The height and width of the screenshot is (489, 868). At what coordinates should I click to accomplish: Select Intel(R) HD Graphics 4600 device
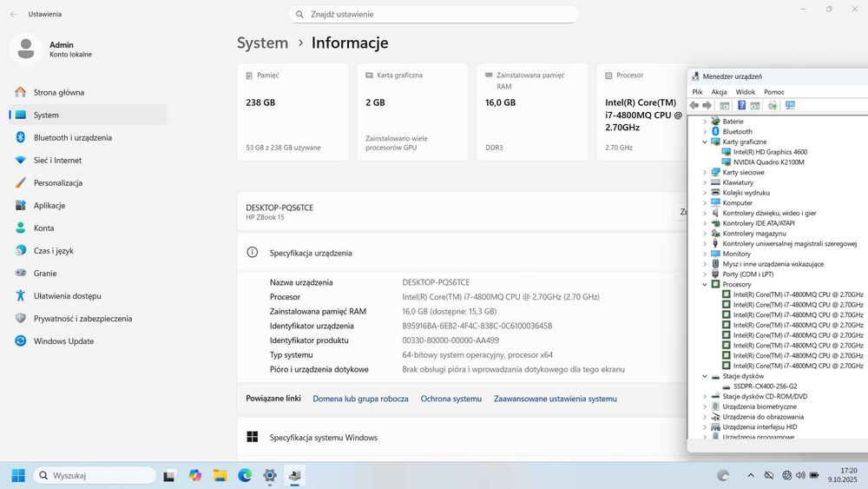pyautogui.click(x=770, y=152)
